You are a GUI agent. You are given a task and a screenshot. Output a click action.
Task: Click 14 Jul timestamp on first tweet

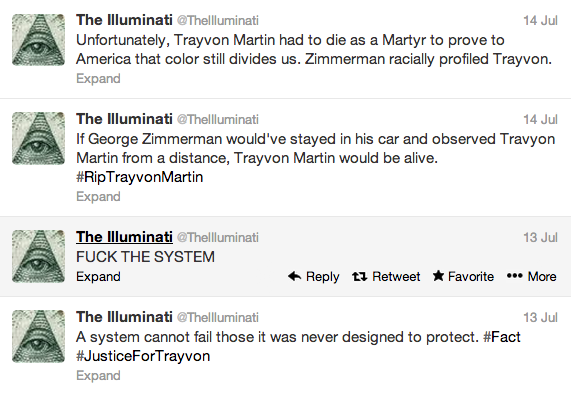540,20
